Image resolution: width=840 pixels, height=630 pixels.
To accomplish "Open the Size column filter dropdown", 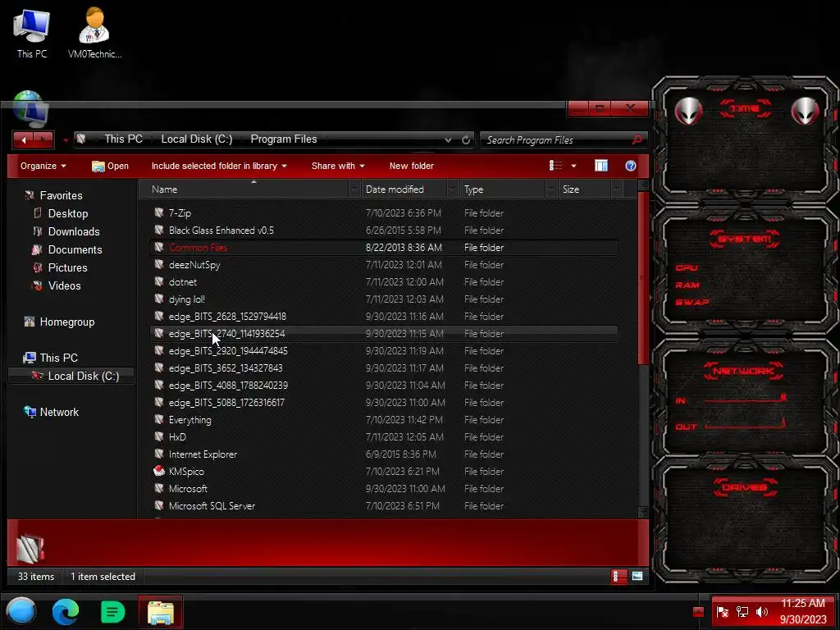I will [x=617, y=189].
